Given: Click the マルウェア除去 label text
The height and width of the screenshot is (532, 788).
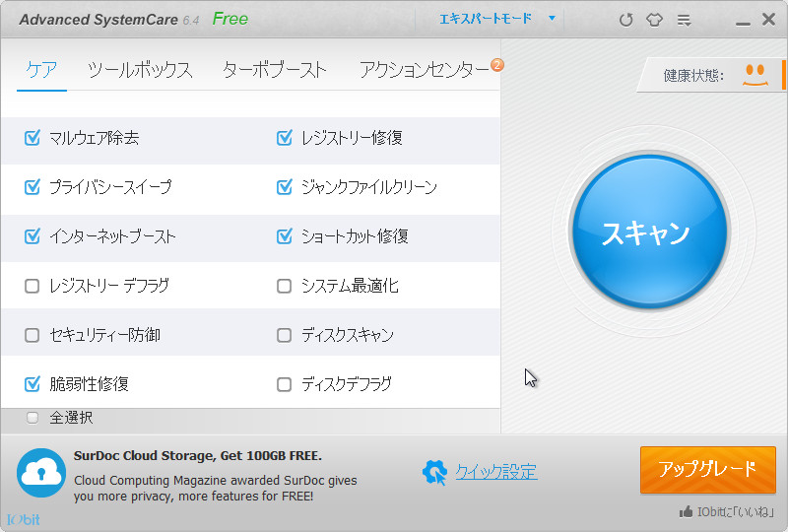Looking at the screenshot, I should pos(94,137).
